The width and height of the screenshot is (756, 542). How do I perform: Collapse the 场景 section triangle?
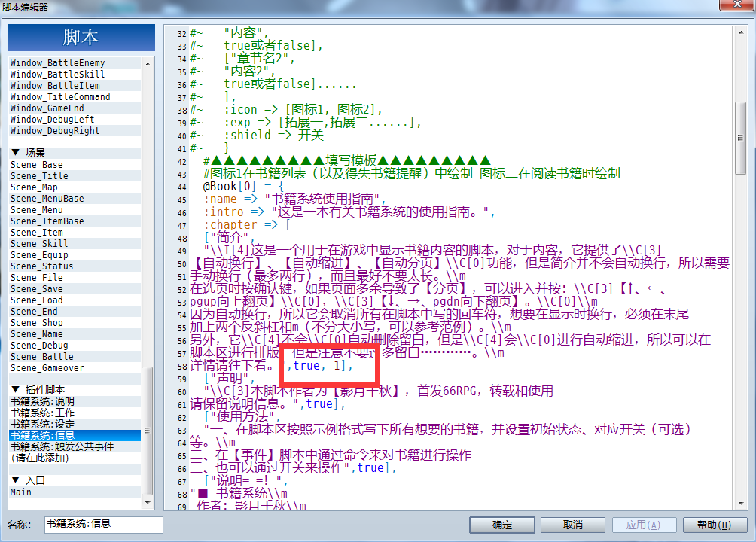click(15, 153)
